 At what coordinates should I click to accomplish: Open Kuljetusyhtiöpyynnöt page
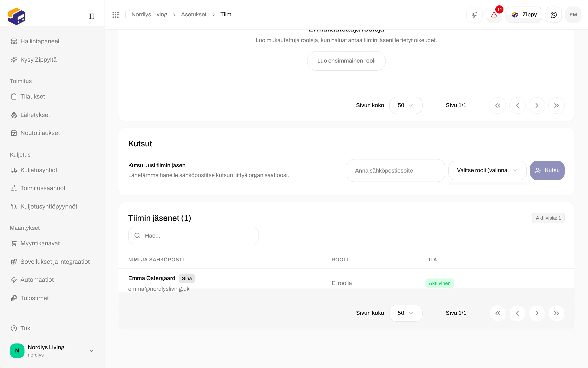[52, 206]
